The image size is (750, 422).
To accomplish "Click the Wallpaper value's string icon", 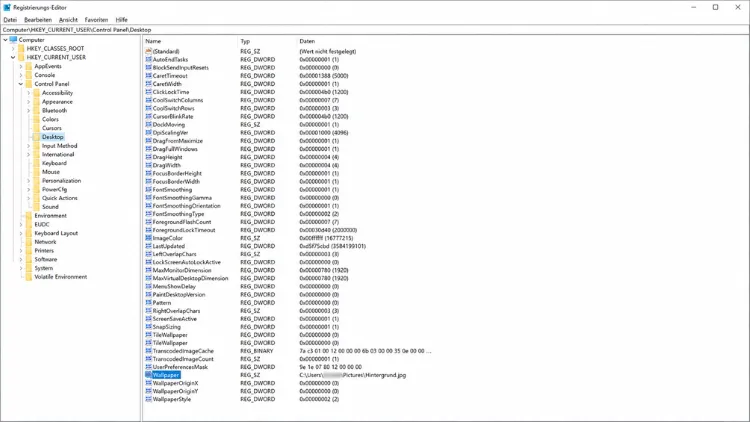I will tap(148, 375).
